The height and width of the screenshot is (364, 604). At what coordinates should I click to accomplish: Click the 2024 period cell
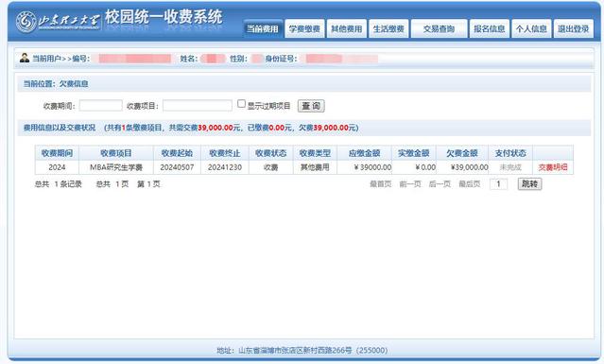point(57,167)
